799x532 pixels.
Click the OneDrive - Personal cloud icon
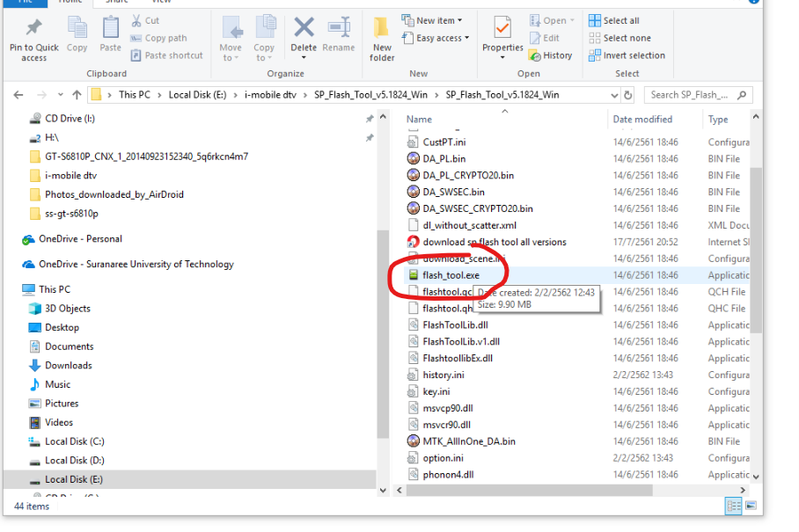[x=28, y=239]
